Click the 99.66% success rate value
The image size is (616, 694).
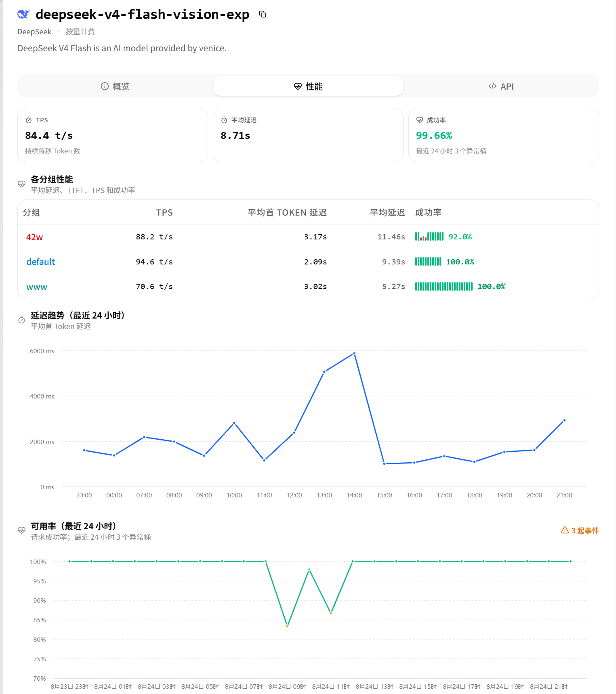click(x=434, y=136)
